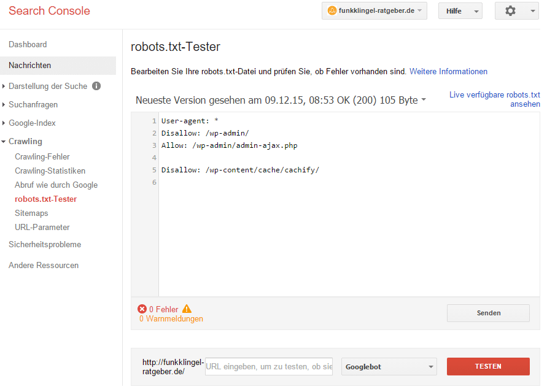This screenshot has height=392, width=547.
Task: Open Sicherheitsprobleme in sidebar
Action: (x=45, y=245)
